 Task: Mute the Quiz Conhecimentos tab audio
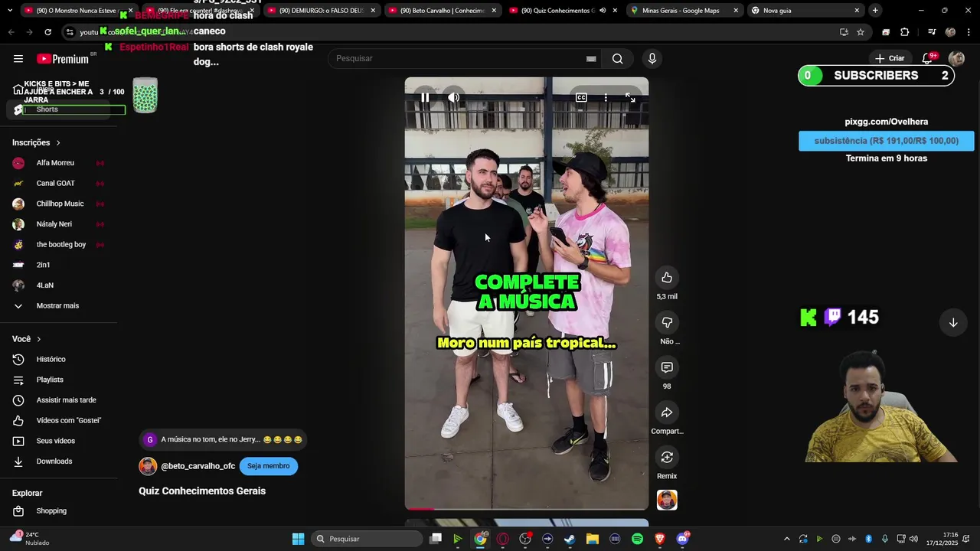[603, 11]
